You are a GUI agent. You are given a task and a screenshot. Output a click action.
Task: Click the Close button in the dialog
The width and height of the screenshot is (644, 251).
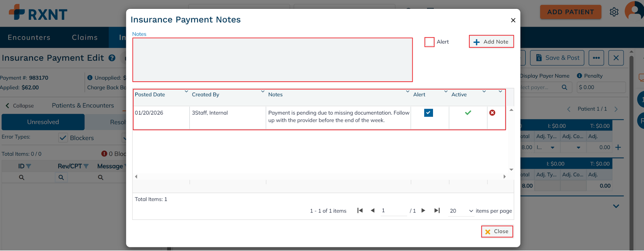tap(497, 231)
